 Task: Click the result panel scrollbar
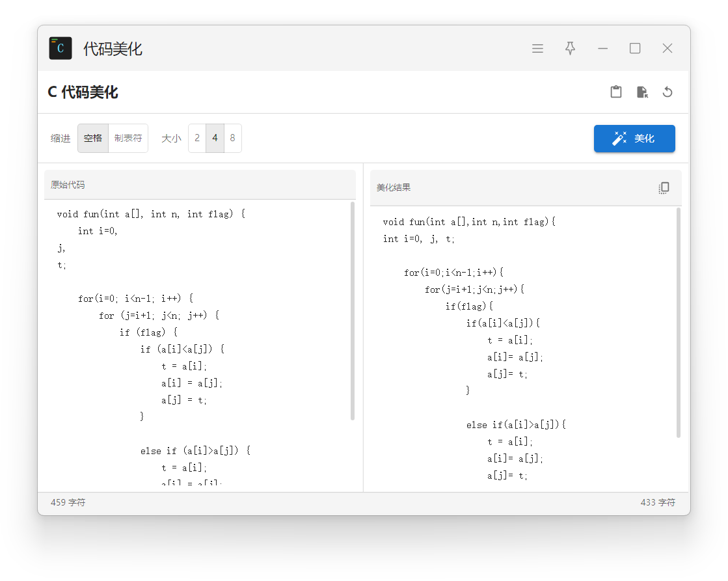point(679,322)
